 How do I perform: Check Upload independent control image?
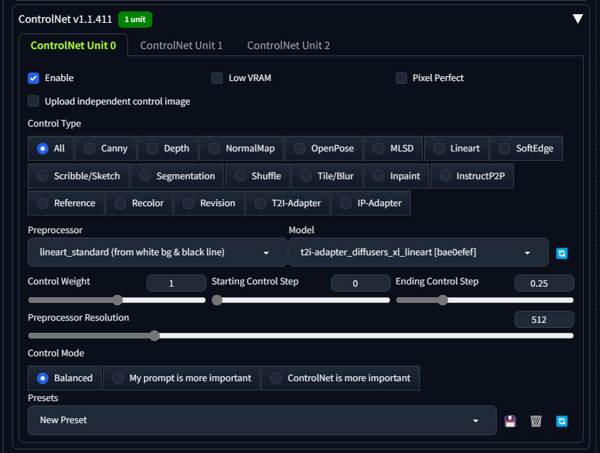33,101
